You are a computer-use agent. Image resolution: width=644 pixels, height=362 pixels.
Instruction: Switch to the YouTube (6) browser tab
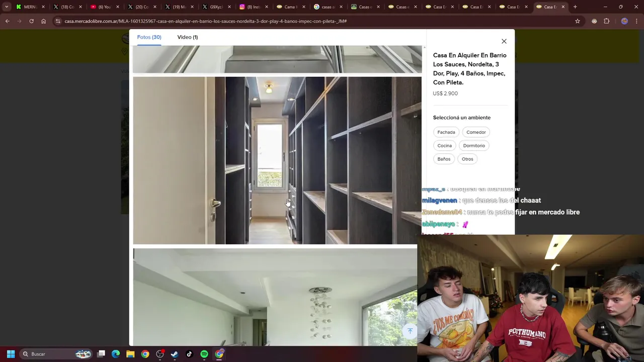pos(104,7)
